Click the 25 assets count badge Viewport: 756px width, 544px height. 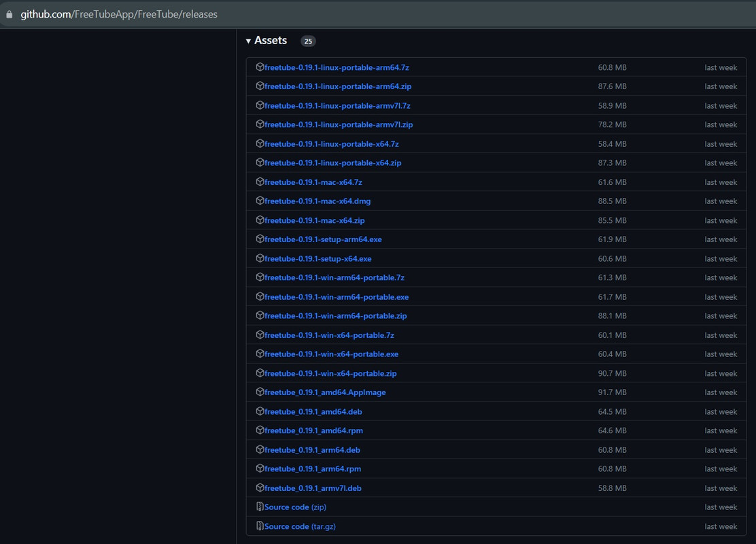point(308,41)
